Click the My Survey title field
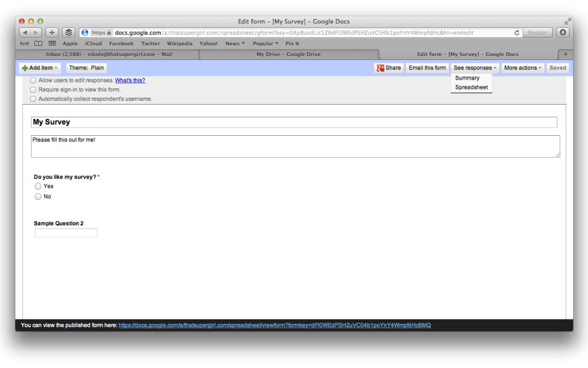 click(294, 122)
